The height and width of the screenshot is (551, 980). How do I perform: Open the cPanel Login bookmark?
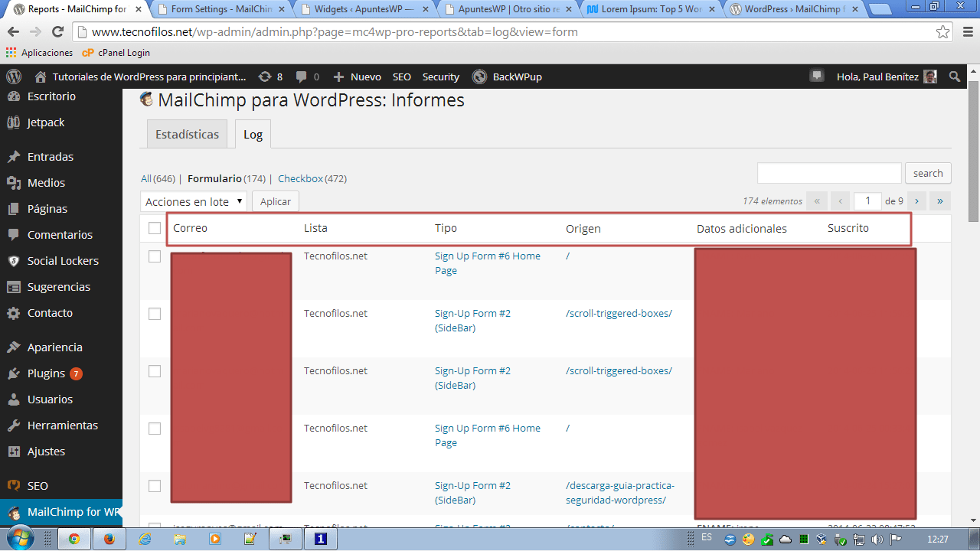point(116,53)
